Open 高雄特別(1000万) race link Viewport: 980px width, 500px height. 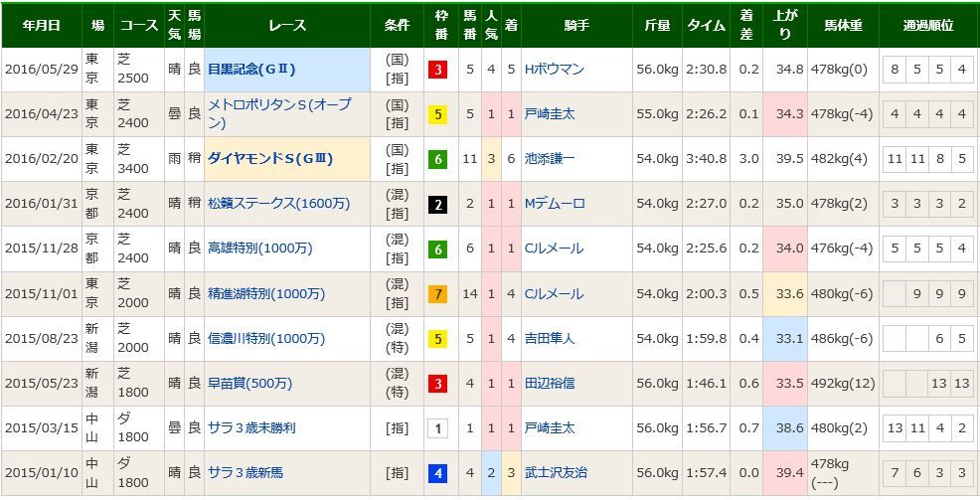point(260,249)
